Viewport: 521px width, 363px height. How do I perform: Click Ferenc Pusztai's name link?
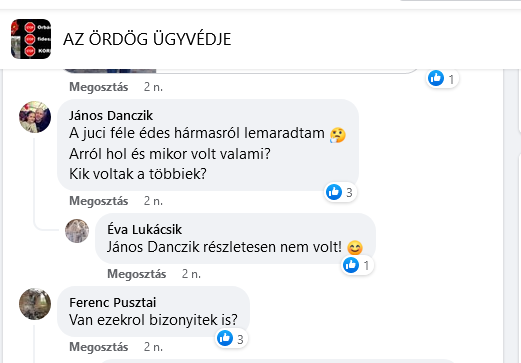tap(113, 302)
